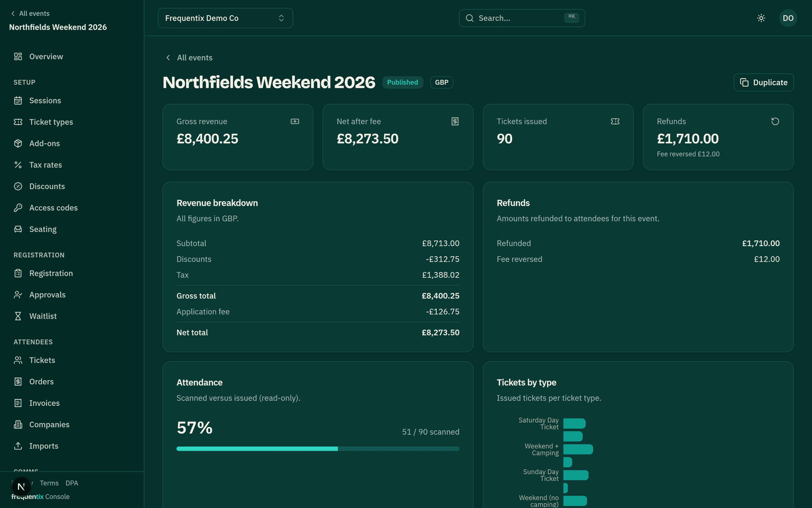Click the Seating sofa icon
The width and height of the screenshot is (812, 508).
[18, 229]
